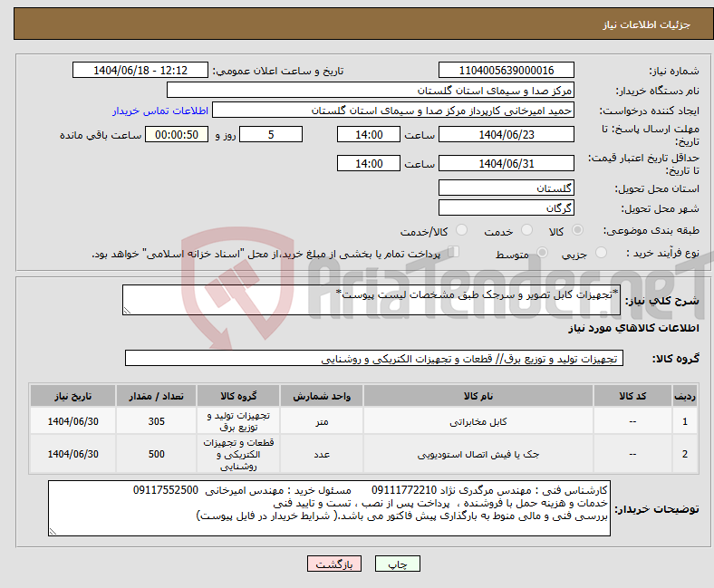Click the unit cell متر

[x=322, y=421]
